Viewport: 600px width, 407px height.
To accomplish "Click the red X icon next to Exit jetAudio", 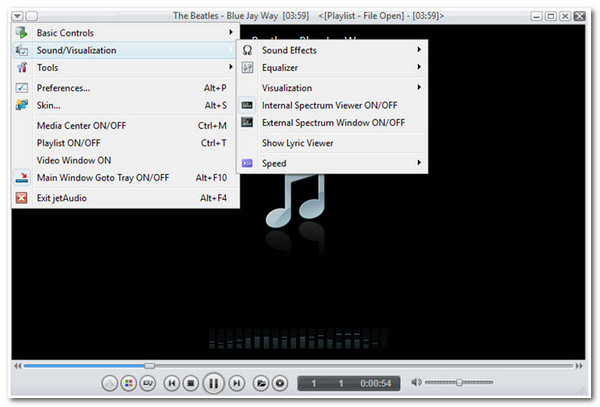I will tap(21, 198).
